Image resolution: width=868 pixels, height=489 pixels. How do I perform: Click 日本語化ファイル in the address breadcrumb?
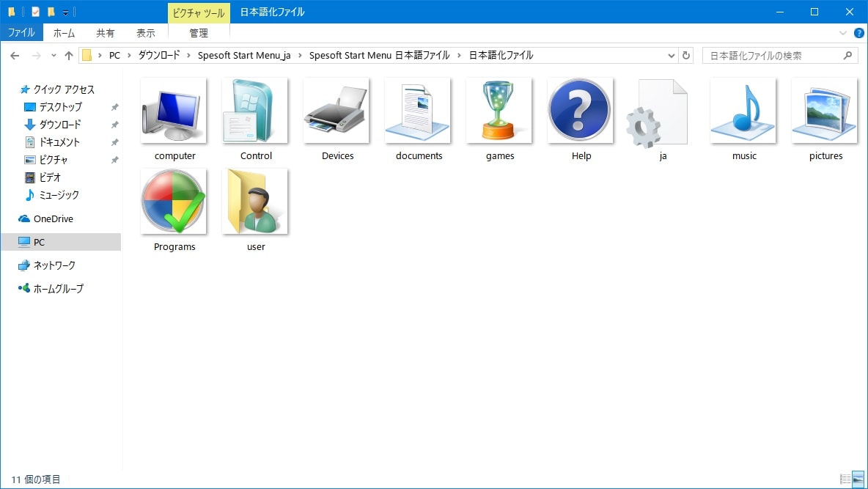coord(501,56)
